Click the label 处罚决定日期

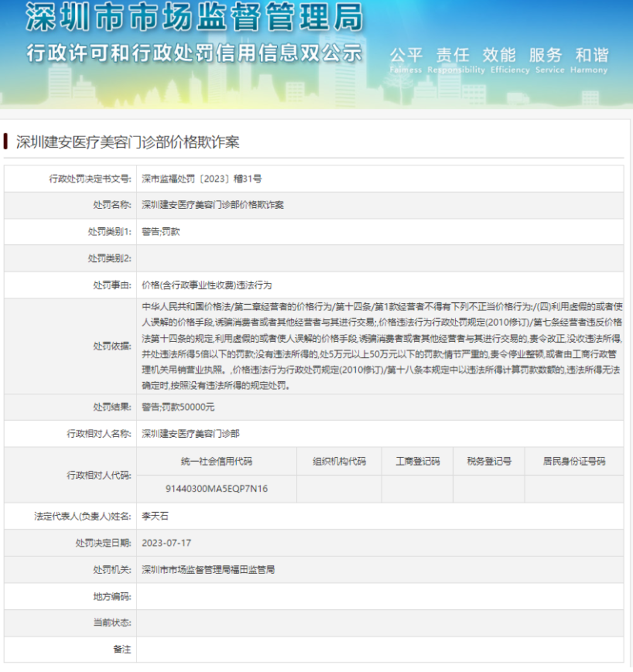(103, 543)
